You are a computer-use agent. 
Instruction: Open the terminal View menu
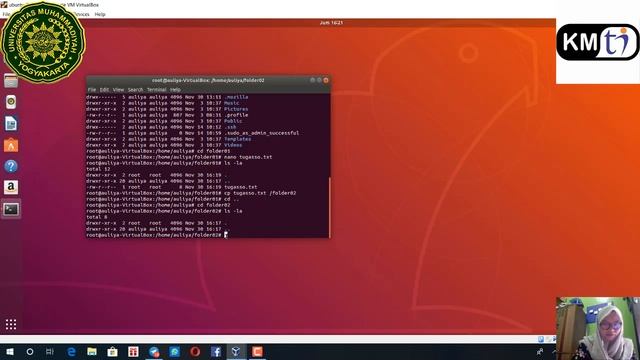pyautogui.click(x=118, y=90)
